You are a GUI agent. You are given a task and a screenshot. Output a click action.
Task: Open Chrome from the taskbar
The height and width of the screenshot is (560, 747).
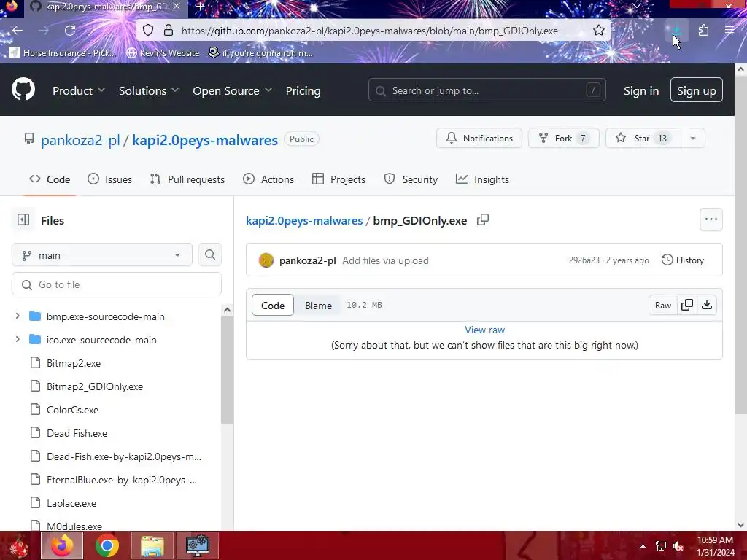107,545
